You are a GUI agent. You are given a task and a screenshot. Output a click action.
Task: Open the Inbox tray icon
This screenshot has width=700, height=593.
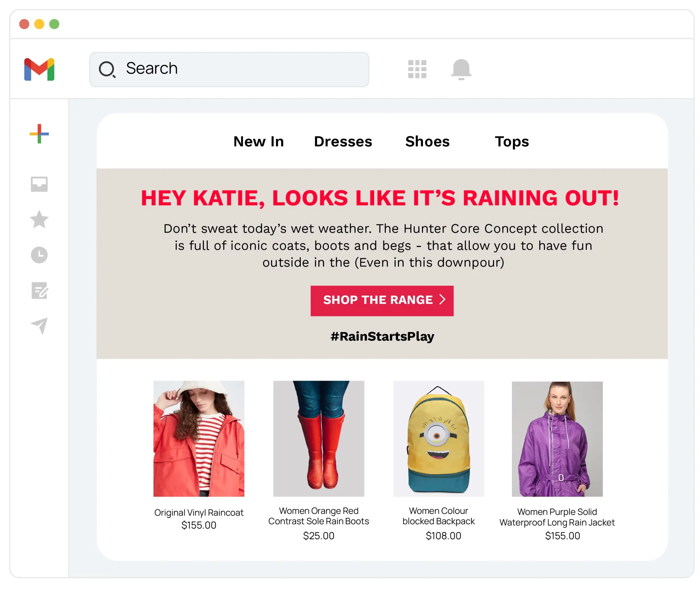point(39,184)
